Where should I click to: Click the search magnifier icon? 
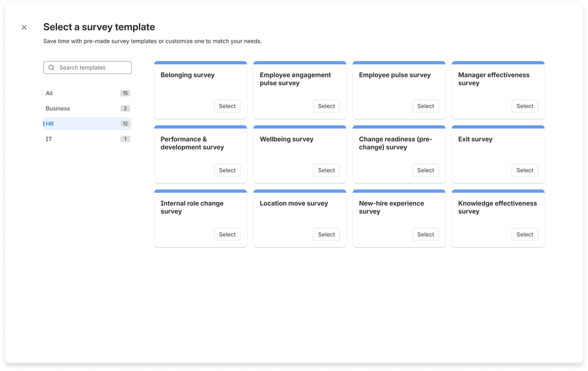[52, 67]
